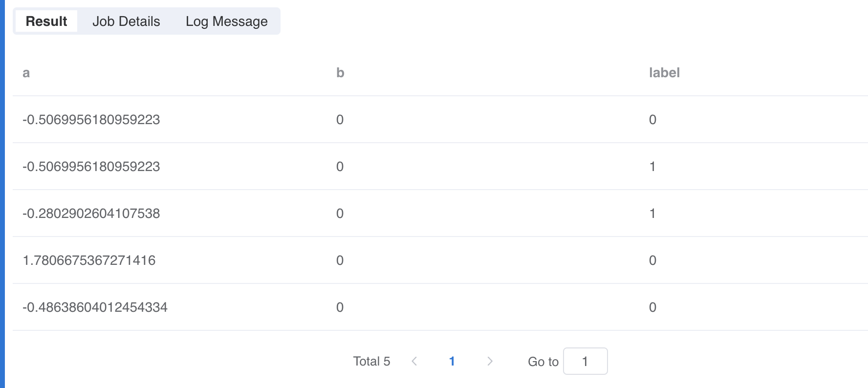Select page number 1 in pagination
868x388 pixels.
click(452, 362)
